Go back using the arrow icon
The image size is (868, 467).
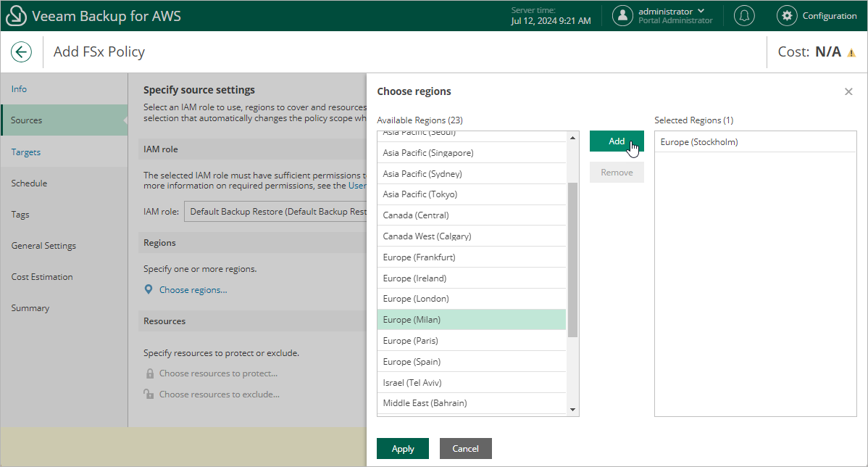[x=21, y=52]
